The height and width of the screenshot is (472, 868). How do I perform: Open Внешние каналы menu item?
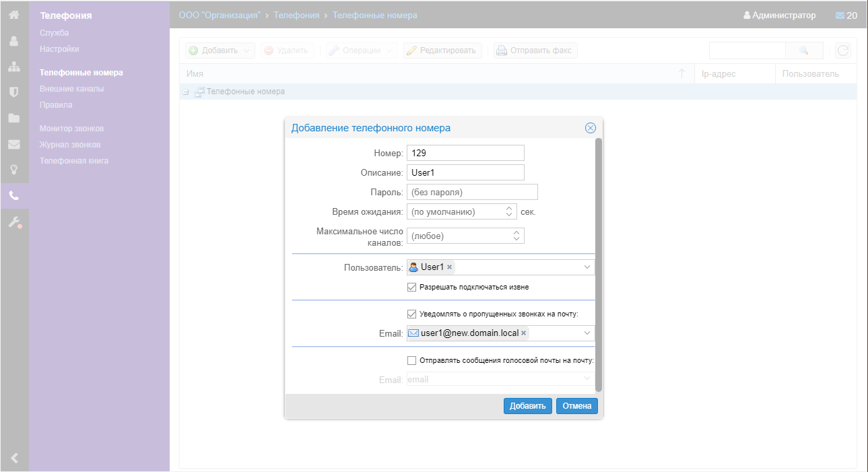pos(71,89)
